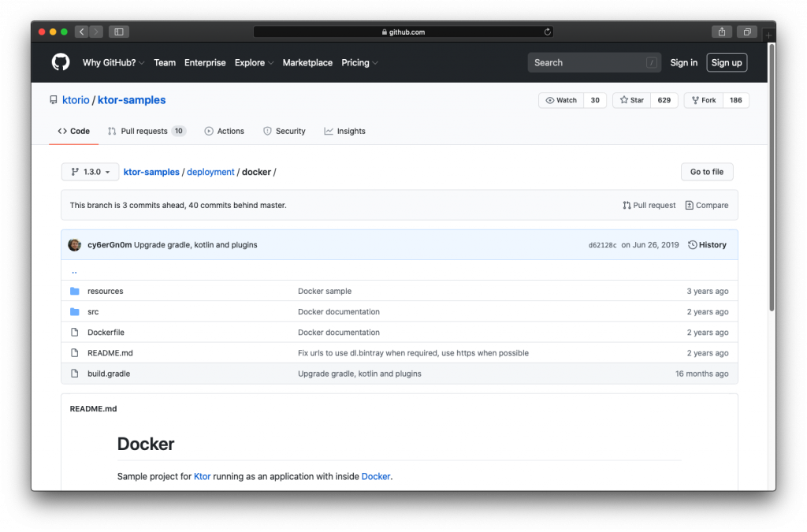Switch to the Pull requests tab
807x532 pixels.
tap(147, 131)
